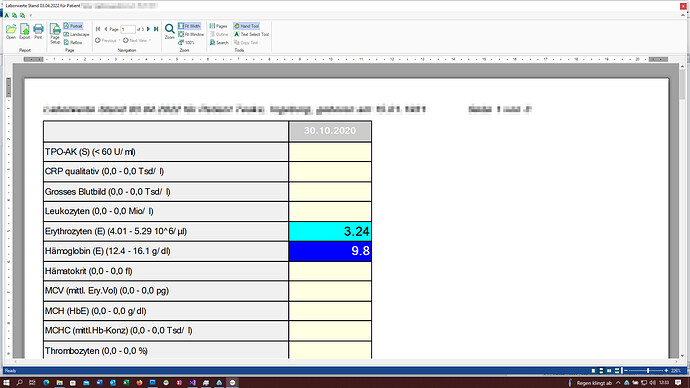Screen dimensions: 690x388
Task: Go to the next page arrow
Action: point(148,29)
